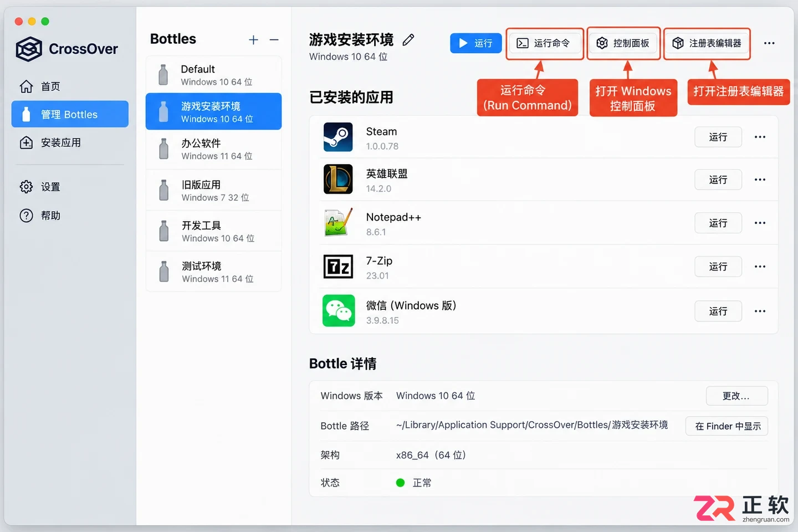Open the 注册表编辑器 registry editor

point(707,43)
